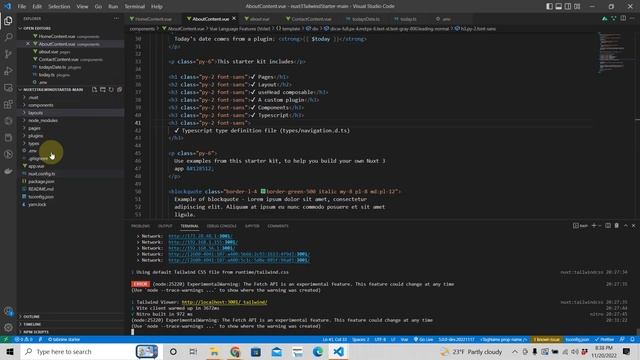Collapse the project root folder section
640x360 pixels.
pos(54,89)
